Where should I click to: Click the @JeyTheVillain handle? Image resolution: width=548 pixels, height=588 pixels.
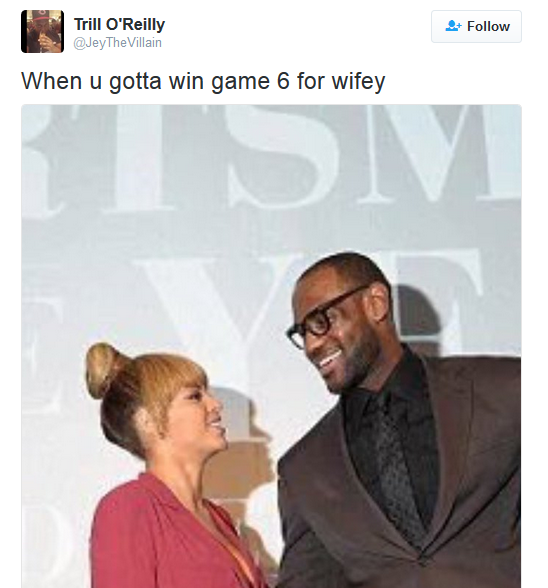(117, 43)
